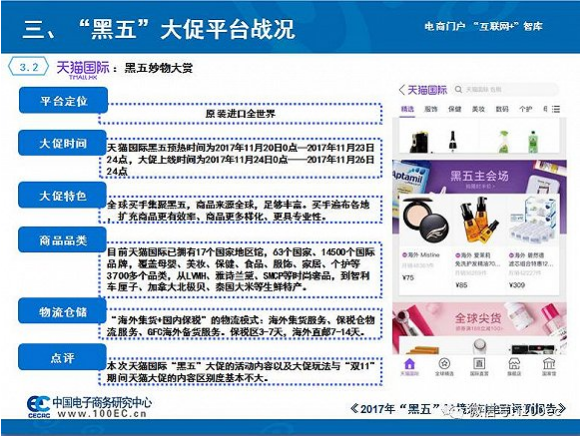582x437 pixels.
Task: Click the 天猫国际 search input field
Action: coord(506,89)
